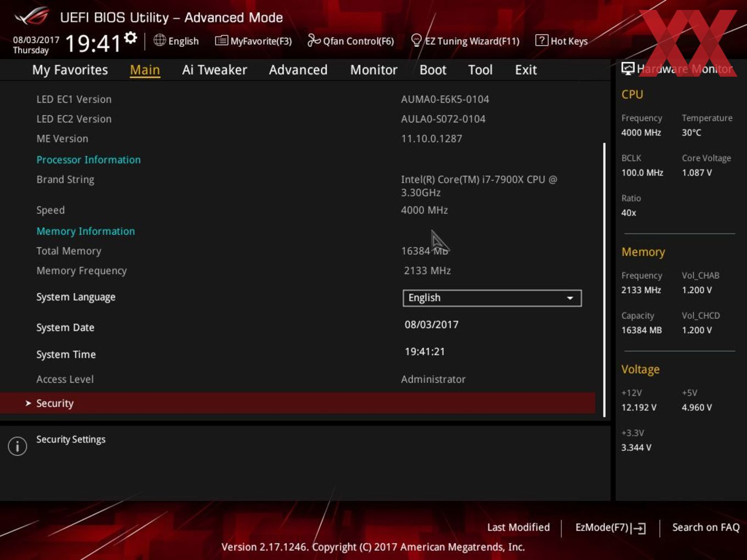Image resolution: width=747 pixels, height=560 pixels.
Task: Click the ME Version 11.10.0.1287 value
Action: [x=432, y=138]
